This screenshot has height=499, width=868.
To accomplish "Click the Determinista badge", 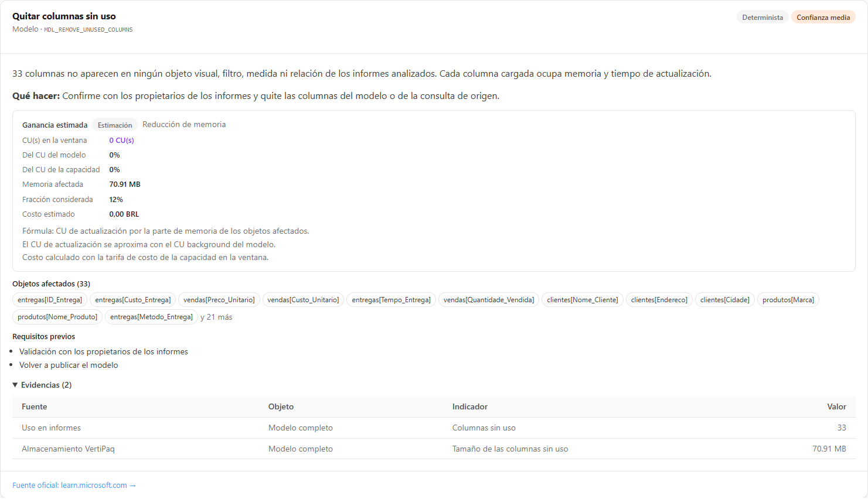I will (x=763, y=18).
